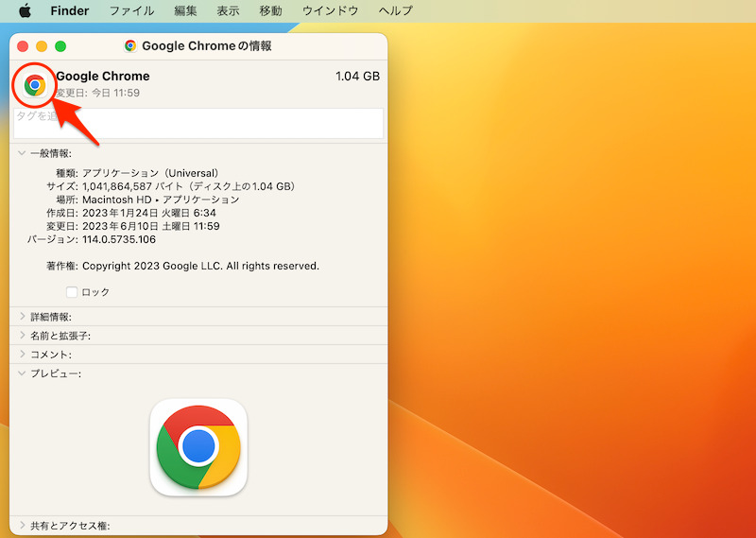
Task: Open the 移動 menu
Action: (x=270, y=11)
